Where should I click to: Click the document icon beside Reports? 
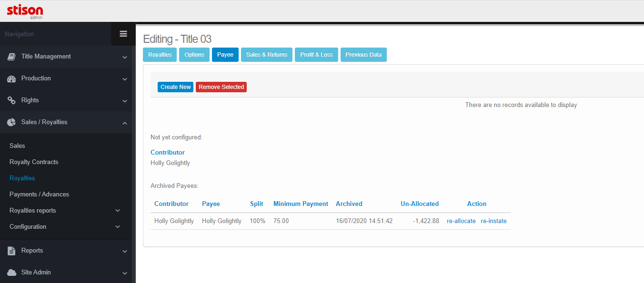tap(11, 251)
